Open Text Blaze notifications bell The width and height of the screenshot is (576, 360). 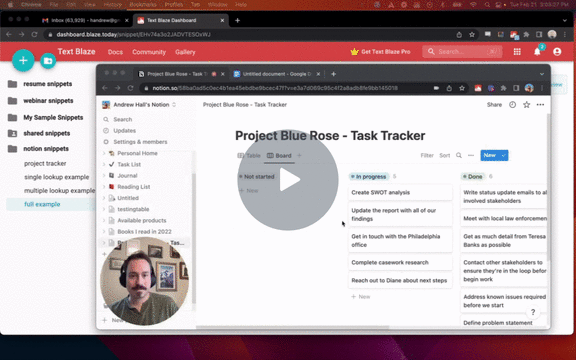[537, 52]
